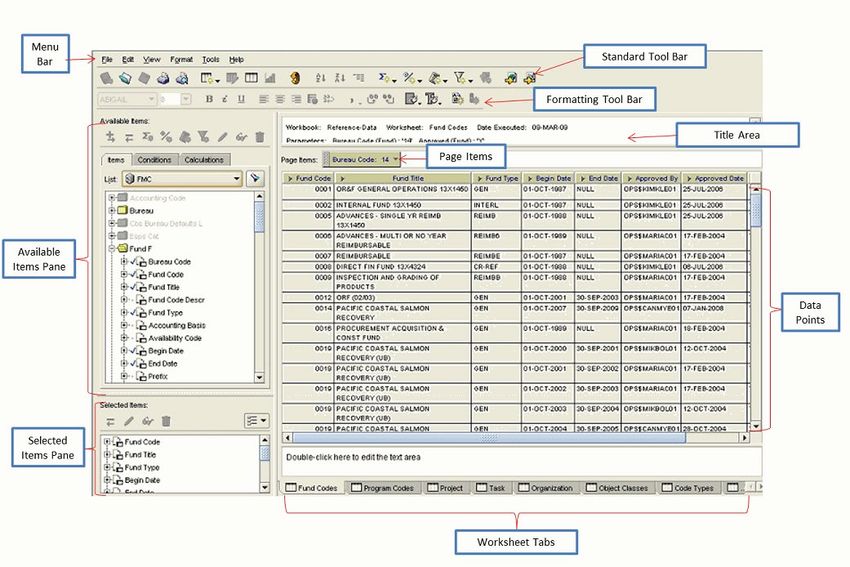Screen dimensions: 850x567
Task: Click the Bold formatting button
Action: [x=209, y=99]
